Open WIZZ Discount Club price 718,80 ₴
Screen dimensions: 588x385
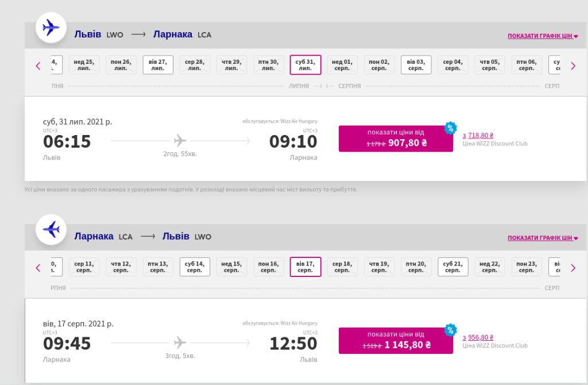[478, 136]
